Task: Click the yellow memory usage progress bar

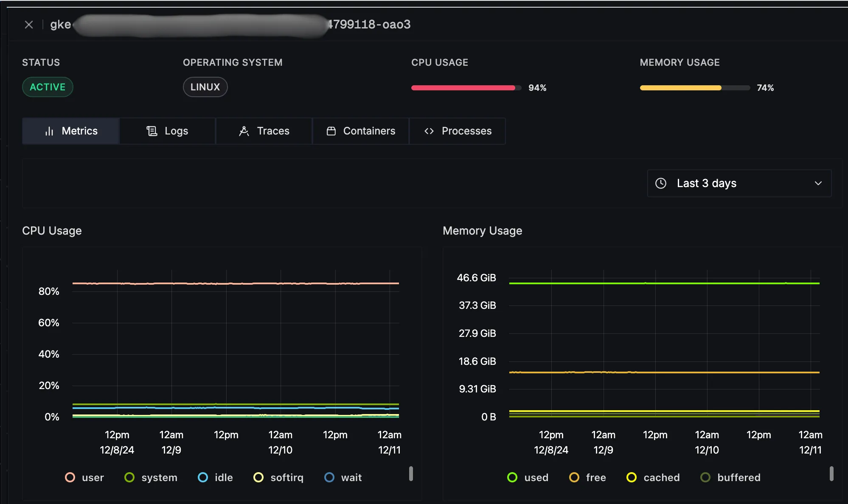Action: (x=695, y=88)
